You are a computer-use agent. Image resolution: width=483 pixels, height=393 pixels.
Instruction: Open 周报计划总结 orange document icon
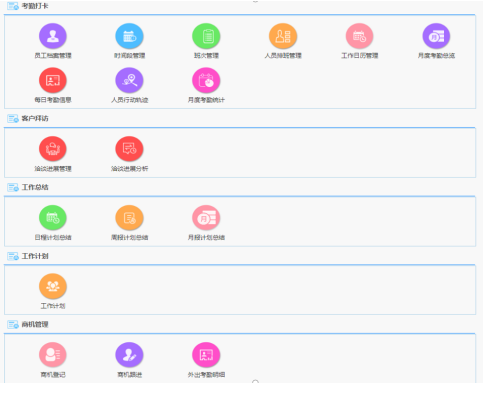[x=129, y=218]
